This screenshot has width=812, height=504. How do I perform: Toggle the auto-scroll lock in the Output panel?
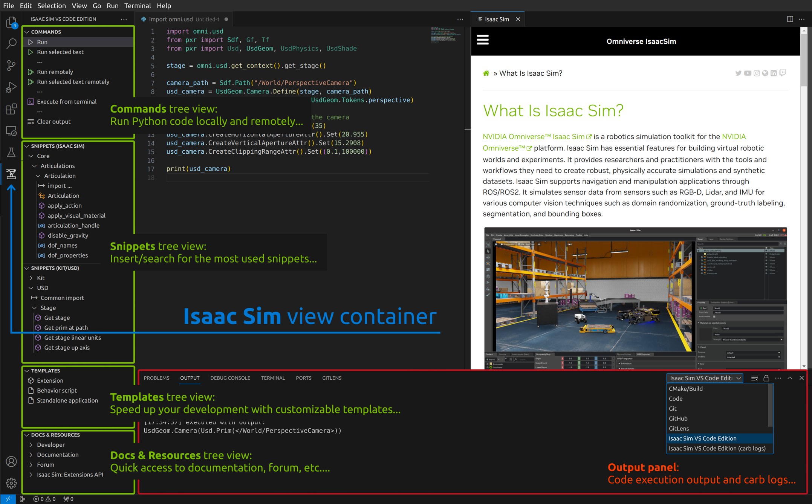(x=766, y=378)
